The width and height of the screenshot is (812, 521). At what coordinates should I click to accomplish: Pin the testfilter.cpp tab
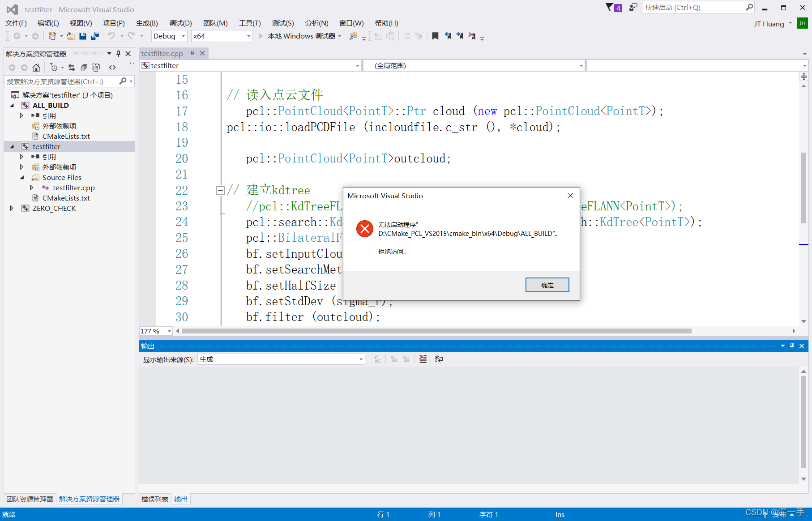[x=192, y=53]
